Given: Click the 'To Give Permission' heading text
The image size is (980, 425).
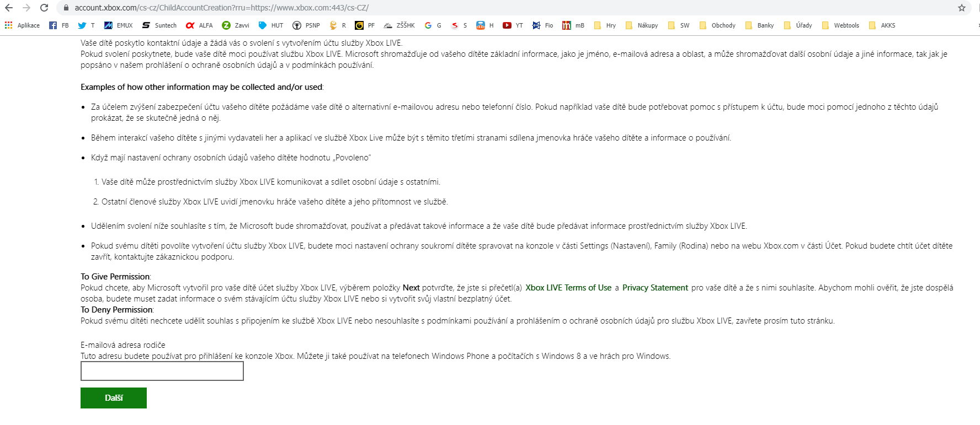Looking at the screenshot, I should pyautogui.click(x=115, y=277).
